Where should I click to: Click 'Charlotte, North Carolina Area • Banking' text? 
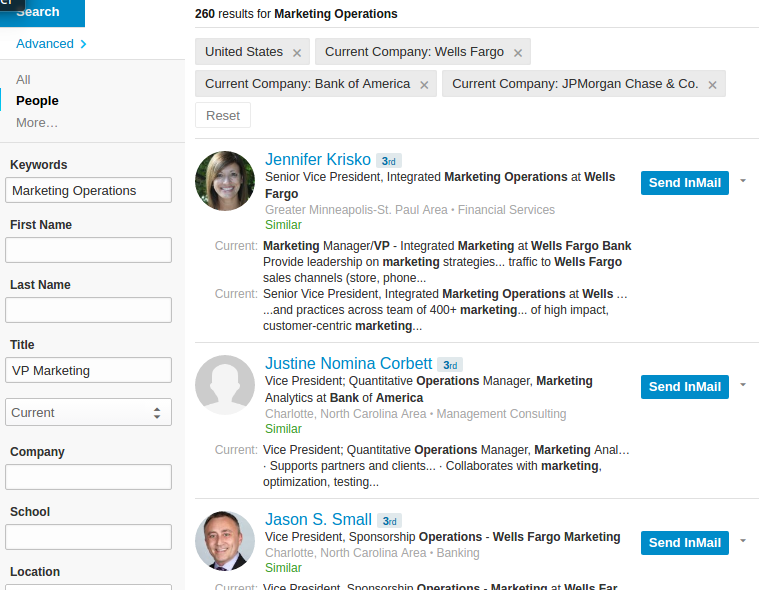pos(372,553)
